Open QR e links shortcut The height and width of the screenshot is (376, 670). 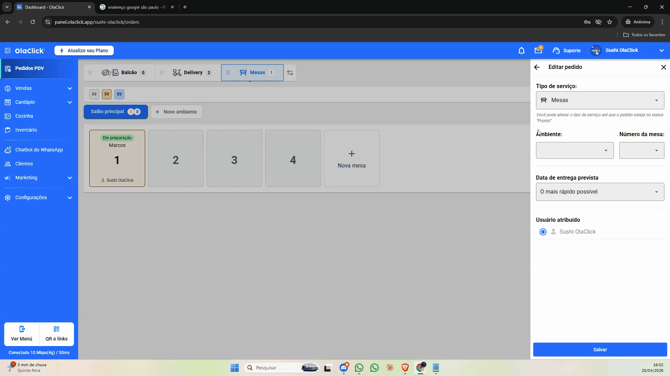pos(56,334)
